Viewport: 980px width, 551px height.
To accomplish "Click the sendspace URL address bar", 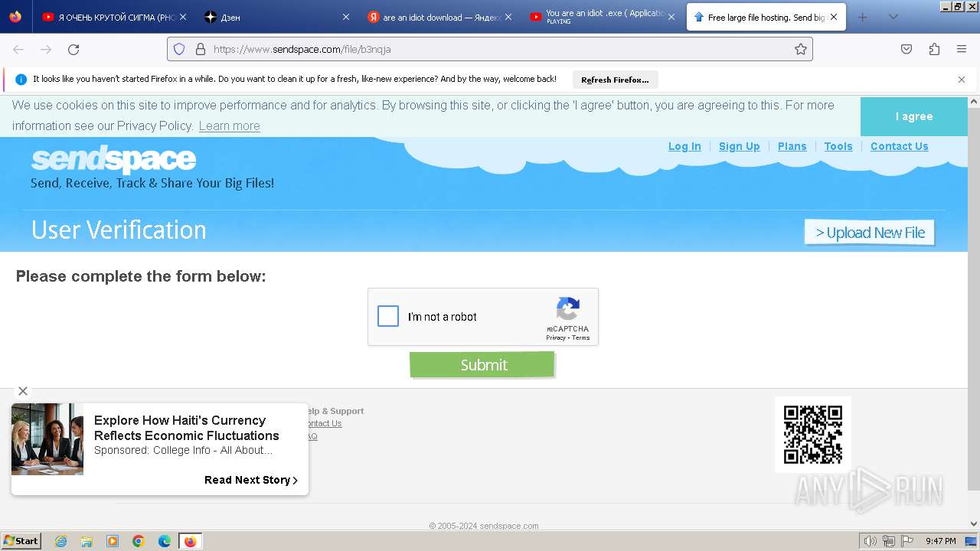I will (490, 49).
